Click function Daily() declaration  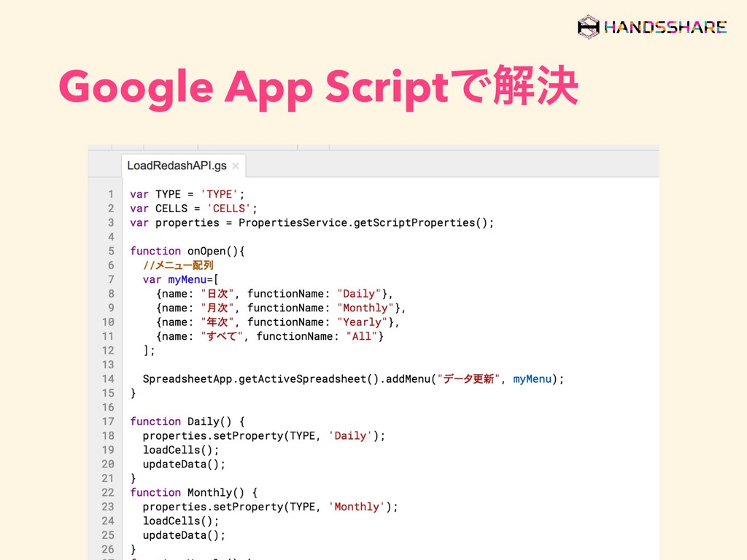(x=187, y=421)
